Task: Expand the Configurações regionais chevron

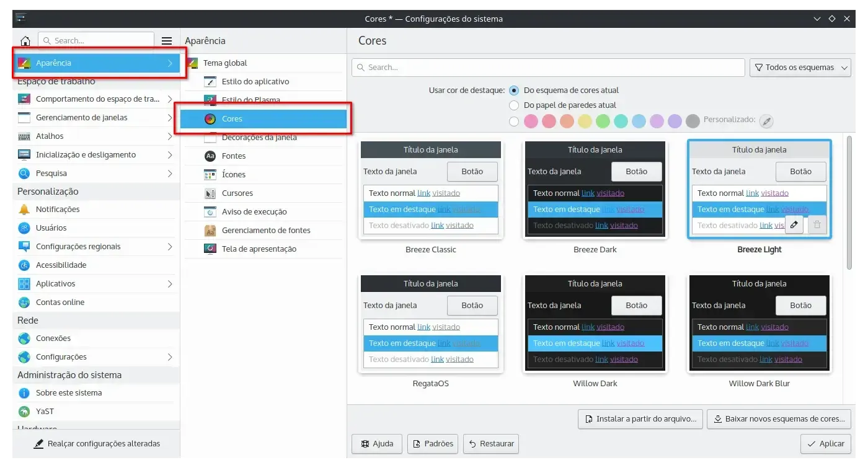Action: 170,247
